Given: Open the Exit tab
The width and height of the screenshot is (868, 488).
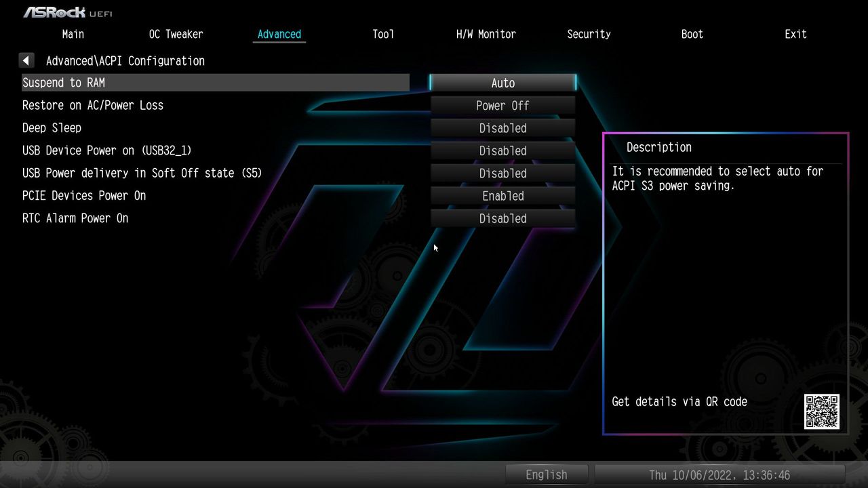Looking at the screenshot, I should click(x=795, y=34).
